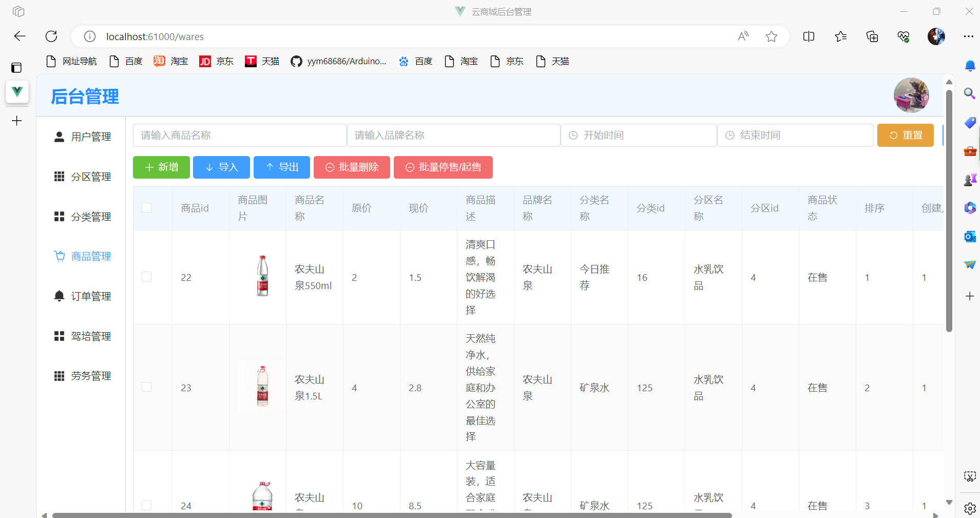Click the 导入 import button
Image resolution: width=980 pixels, height=518 pixels.
click(221, 167)
